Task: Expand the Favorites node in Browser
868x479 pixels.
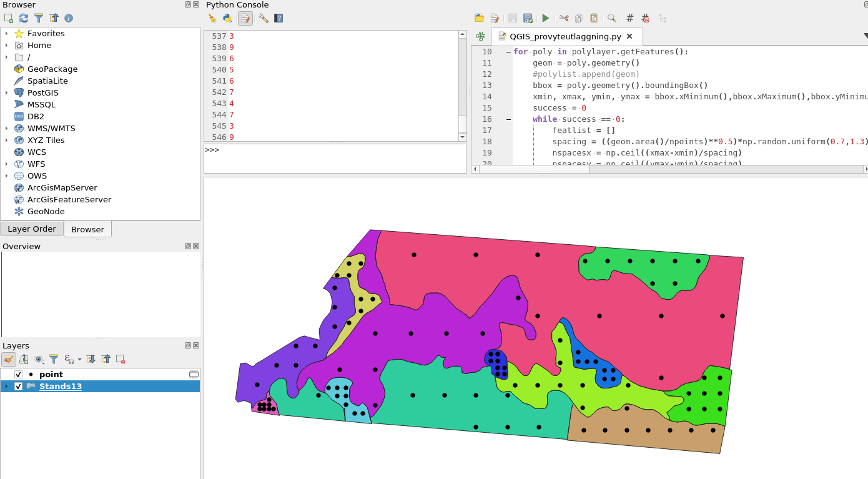Action: [x=6, y=34]
